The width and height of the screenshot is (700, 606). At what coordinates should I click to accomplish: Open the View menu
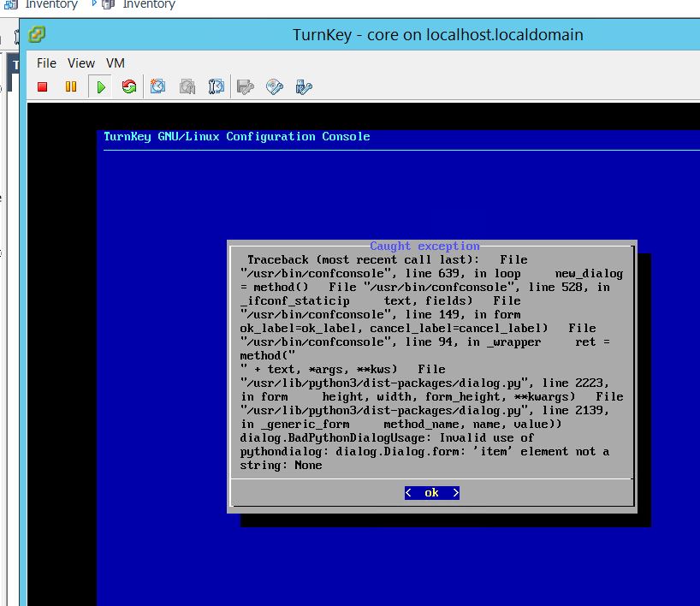[x=81, y=63]
